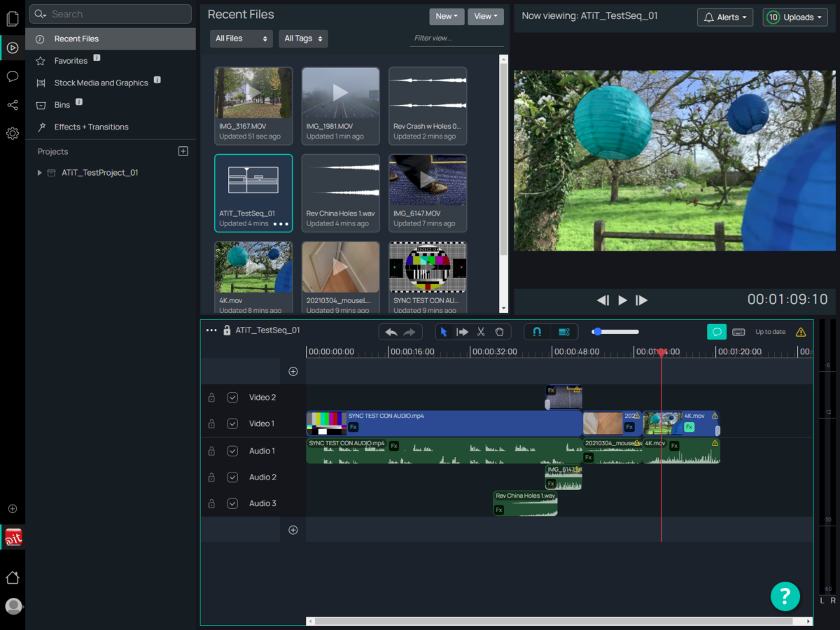Uncheck the Video 2 track checkbox
840x630 pixels.
tap(232, 398)
